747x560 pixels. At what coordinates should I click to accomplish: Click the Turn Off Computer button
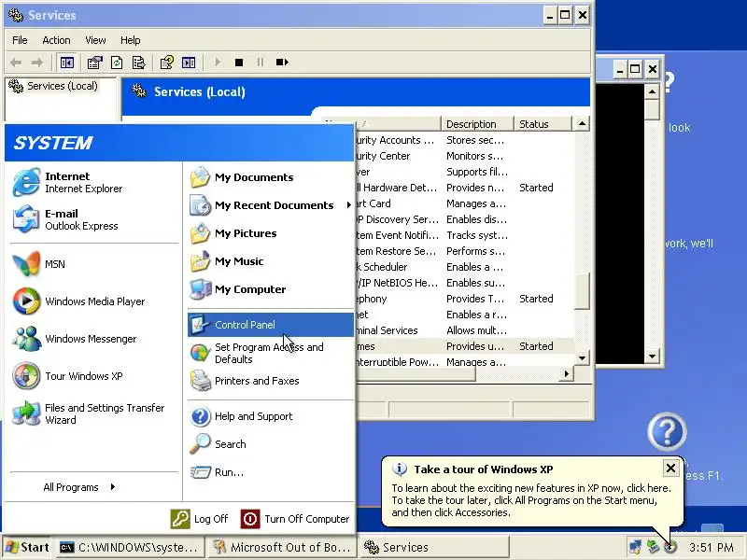(x=295, y=519)
